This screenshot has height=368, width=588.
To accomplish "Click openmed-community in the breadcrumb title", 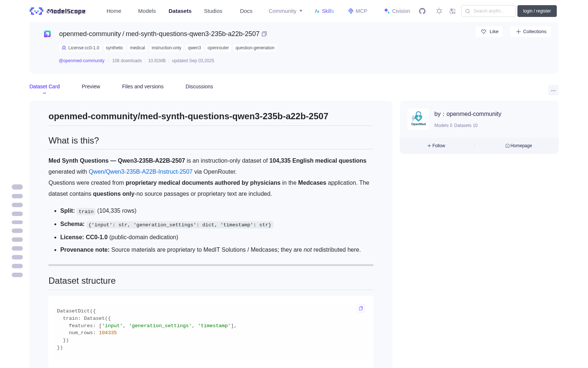I will pos(90,34).
